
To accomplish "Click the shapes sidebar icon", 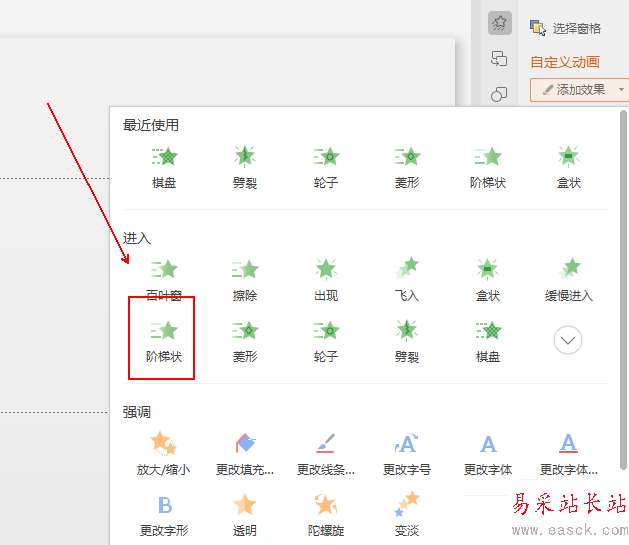I will click(x=499, y=94).
